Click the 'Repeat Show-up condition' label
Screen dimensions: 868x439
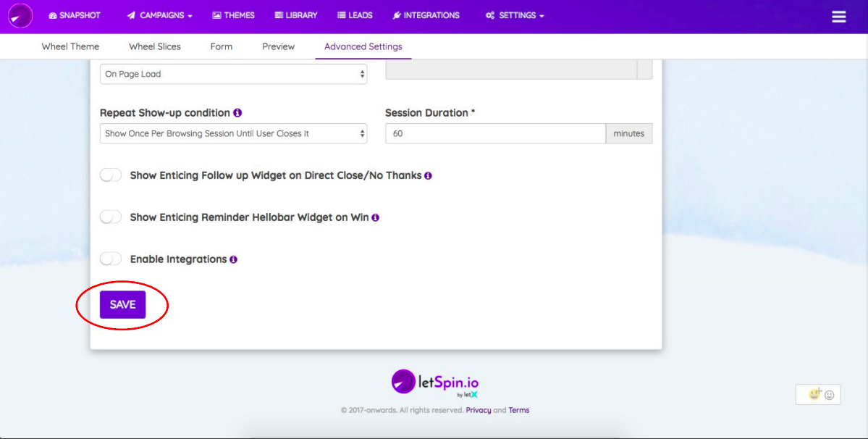point(165,113)
